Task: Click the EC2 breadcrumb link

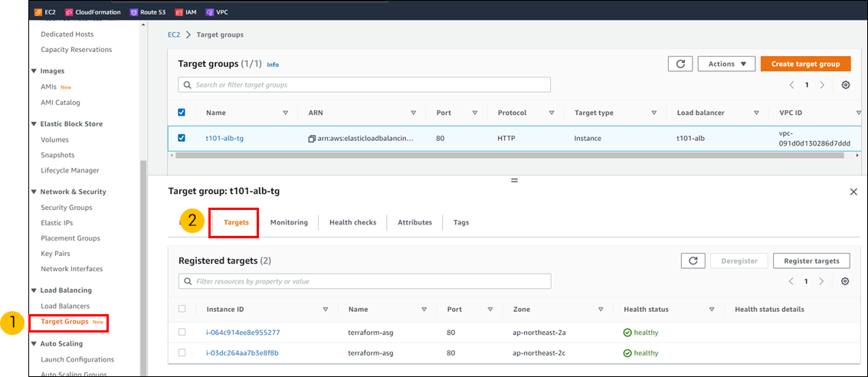Action: click(174, 35)
